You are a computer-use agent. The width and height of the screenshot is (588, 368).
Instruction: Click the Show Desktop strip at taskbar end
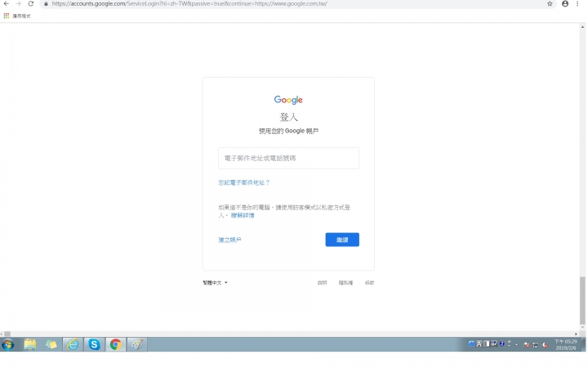584,344
